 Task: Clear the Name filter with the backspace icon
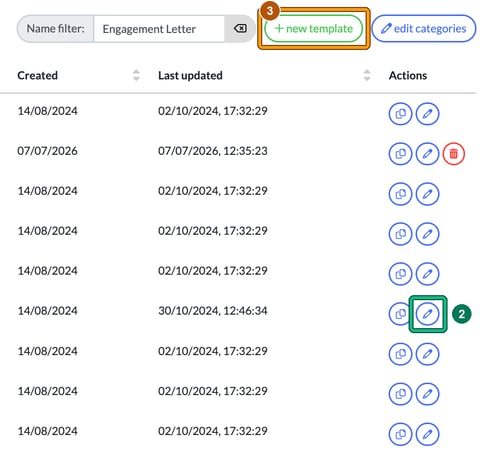pos(240,29)
